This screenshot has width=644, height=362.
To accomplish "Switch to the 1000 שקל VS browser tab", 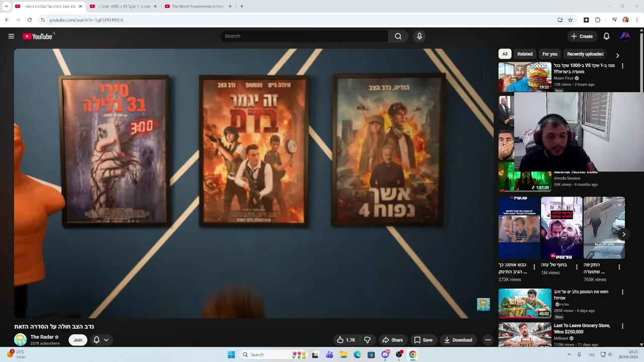I will tap(123, 7).
